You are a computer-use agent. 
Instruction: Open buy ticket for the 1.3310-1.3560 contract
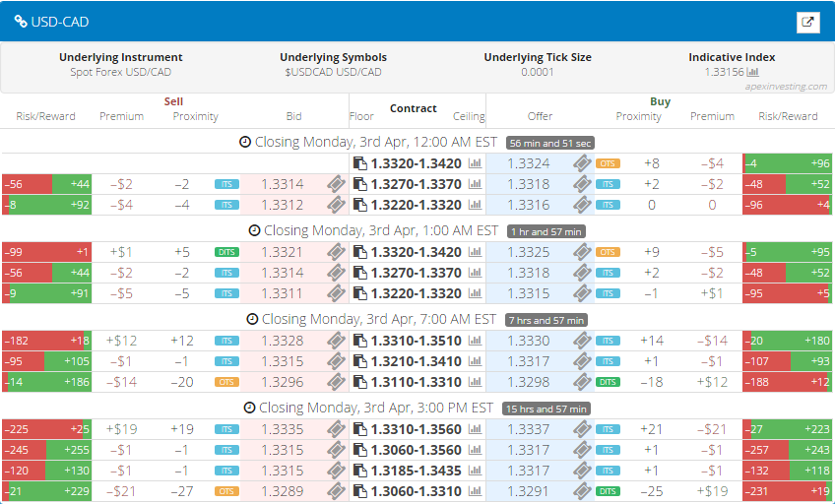tap(582, 429)
